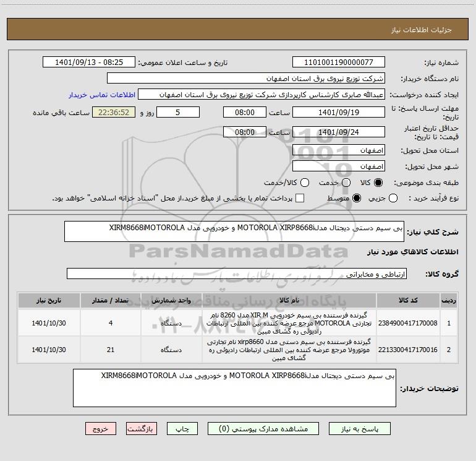Toggle the اسناد خزانه اسلامی payment checkbox
The height and width of the screenshot is (461, 476).
tap(300, 198)
